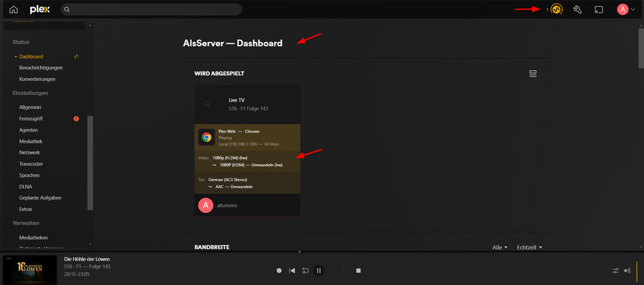This screenshot has width=644, height=285.
Task: Click the Plex logo
Action: (40, 10)
